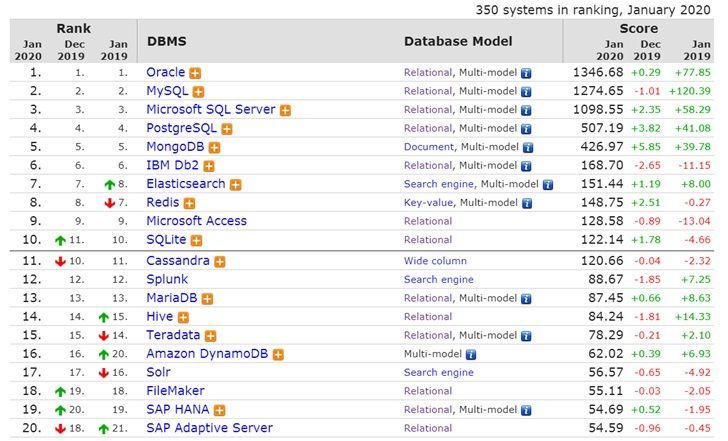
Task: Click the plus icon beside Microsoft SQL Server
Action: click(x=286, y=110)
